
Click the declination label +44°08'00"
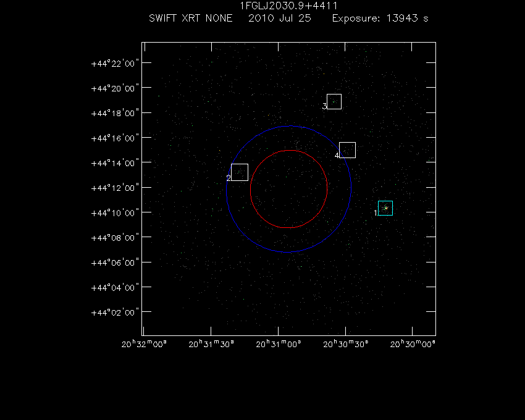pyautogui.click(x=115, y=238)
